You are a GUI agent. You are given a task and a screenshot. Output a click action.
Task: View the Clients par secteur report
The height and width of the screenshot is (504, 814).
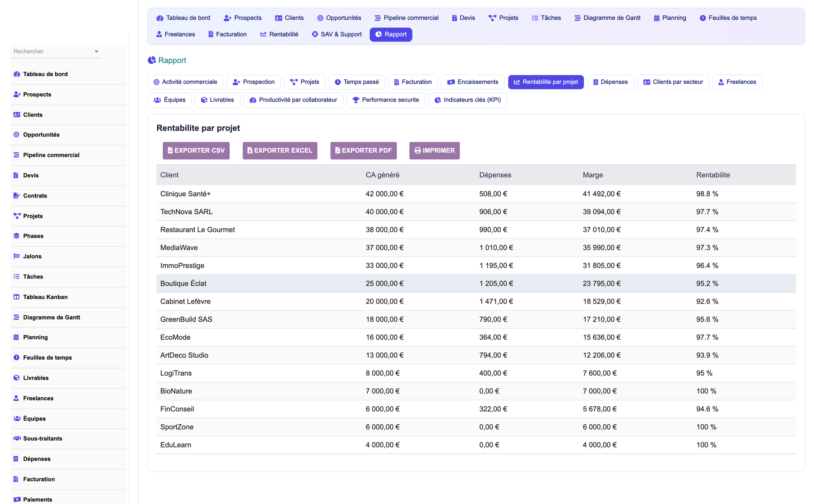673,82
